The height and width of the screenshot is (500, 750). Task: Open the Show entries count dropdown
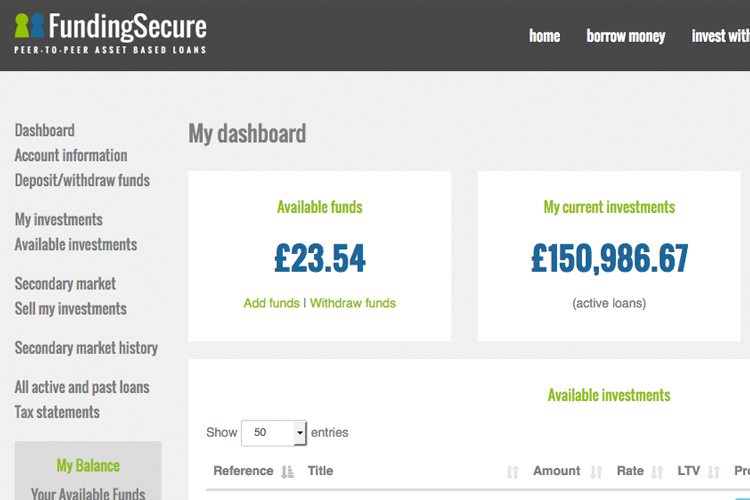pyautogui.click(x=274, y=433)
